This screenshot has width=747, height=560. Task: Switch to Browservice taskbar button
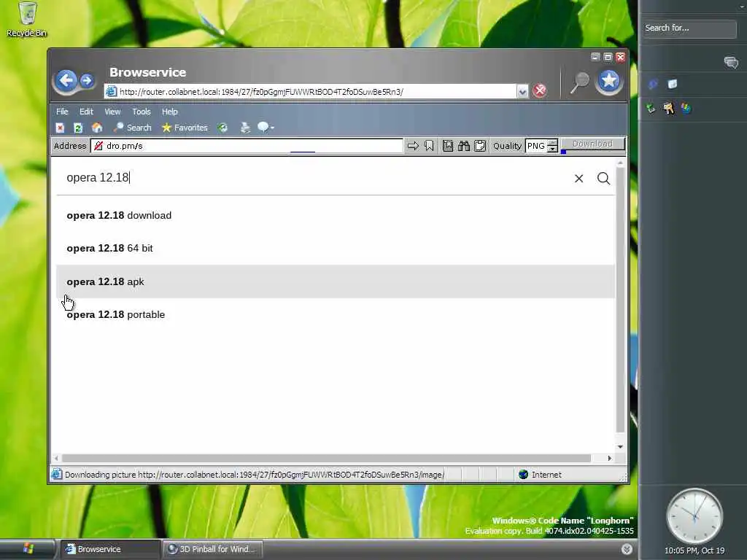[x=109, y=549]
